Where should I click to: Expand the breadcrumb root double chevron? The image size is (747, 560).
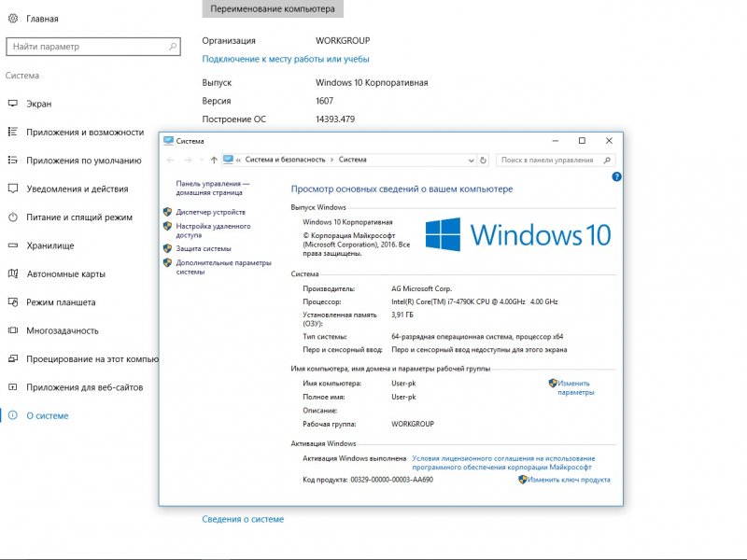click(x=238, y=160)
